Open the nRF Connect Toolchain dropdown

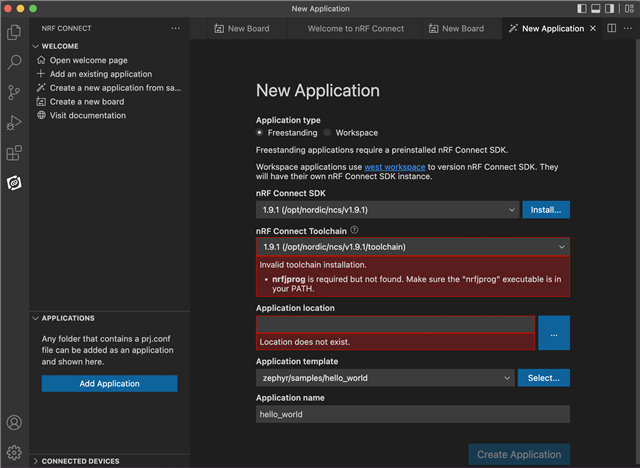point(413,247)
